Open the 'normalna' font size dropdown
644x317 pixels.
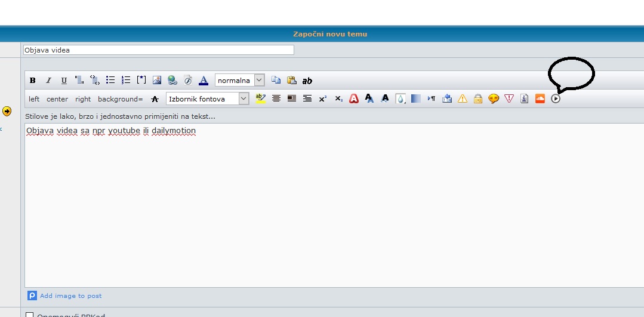[239, 80]
